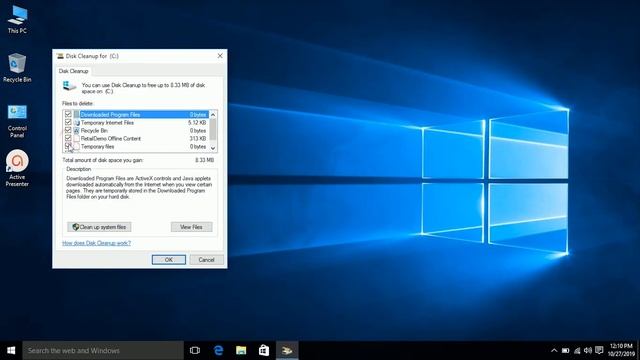Select the Disk Cleanup tab

tap(73, 71)
